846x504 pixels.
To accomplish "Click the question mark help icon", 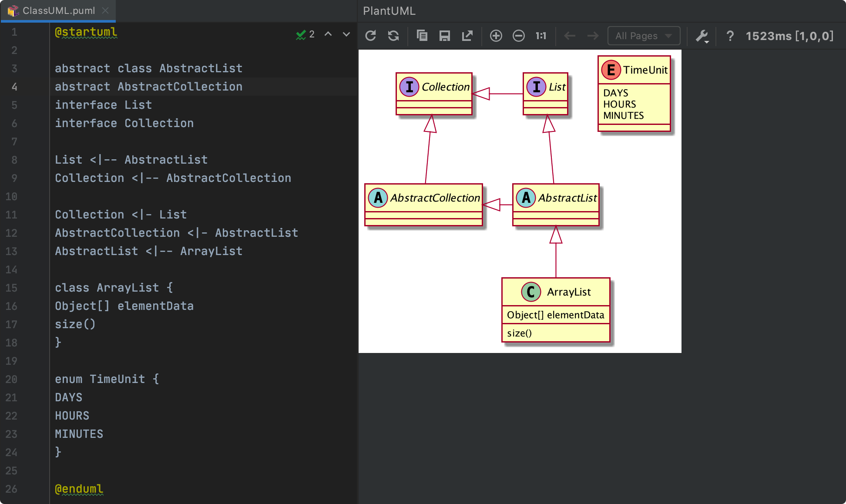I will pyautogui.click(x=730, y=36).
